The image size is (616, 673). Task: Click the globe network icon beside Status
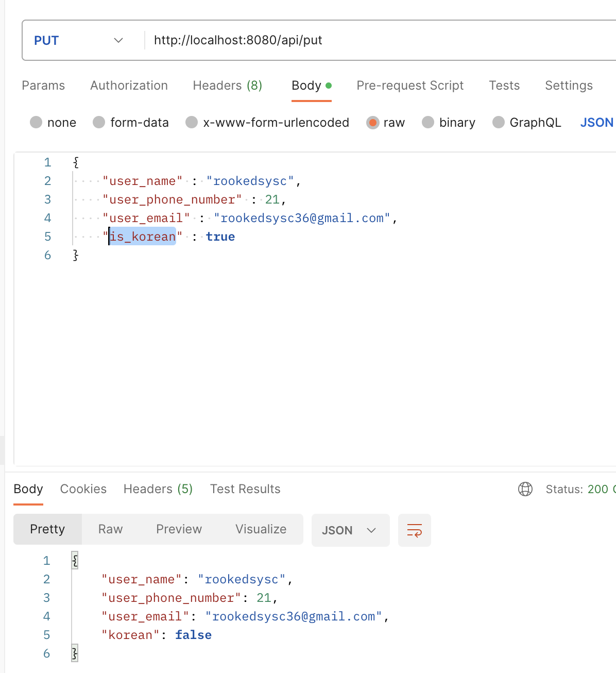(525, 489)
